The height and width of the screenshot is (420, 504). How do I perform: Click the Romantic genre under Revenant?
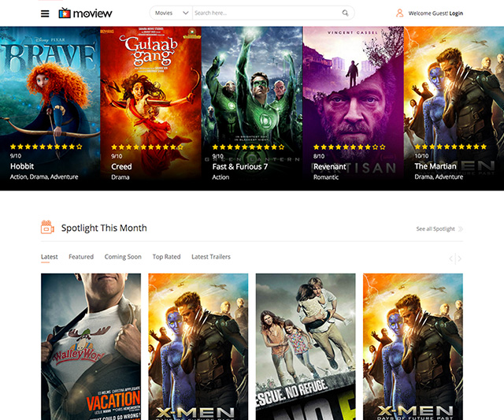[x=326, y=177]
